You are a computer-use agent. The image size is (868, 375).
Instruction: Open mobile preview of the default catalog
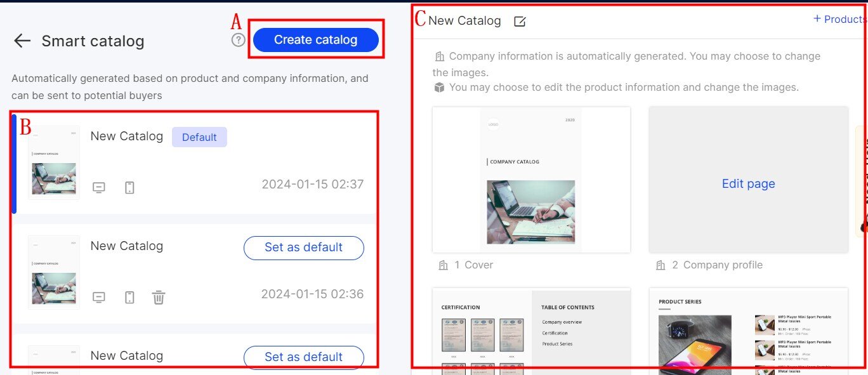[x=129, y=188]
